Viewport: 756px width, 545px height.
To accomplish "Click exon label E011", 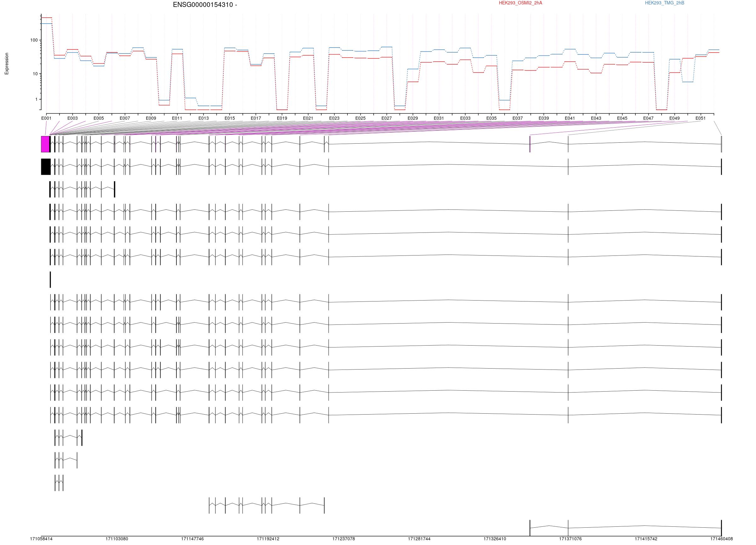I will point(177,118).
